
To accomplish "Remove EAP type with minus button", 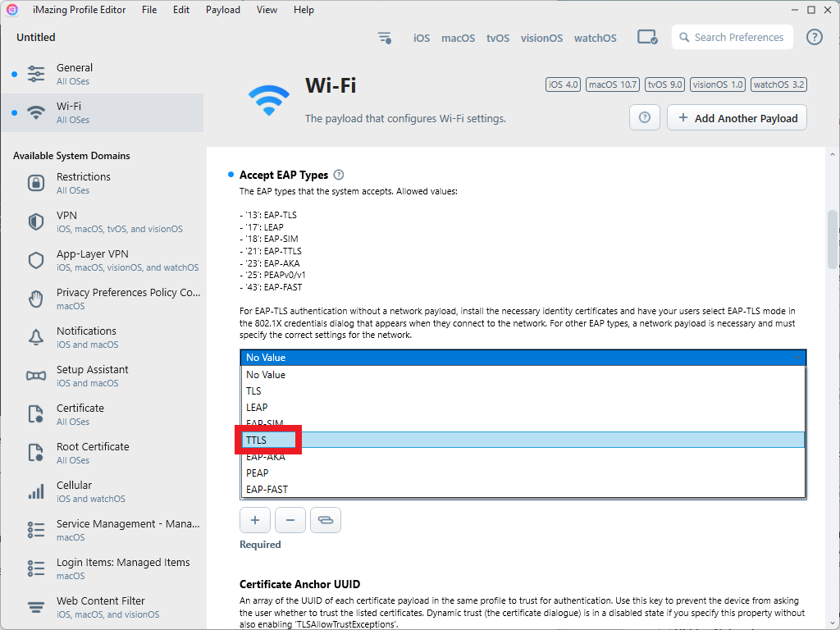I will [290, 520].
